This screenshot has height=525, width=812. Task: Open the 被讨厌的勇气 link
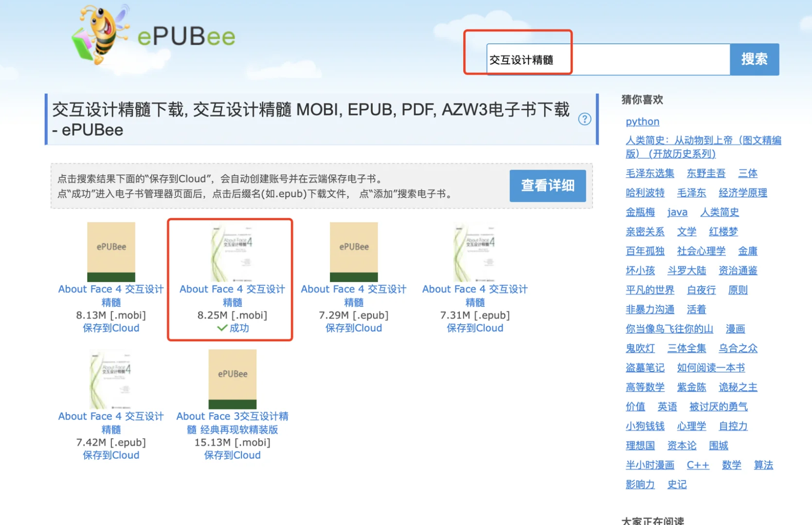point(719,406)
